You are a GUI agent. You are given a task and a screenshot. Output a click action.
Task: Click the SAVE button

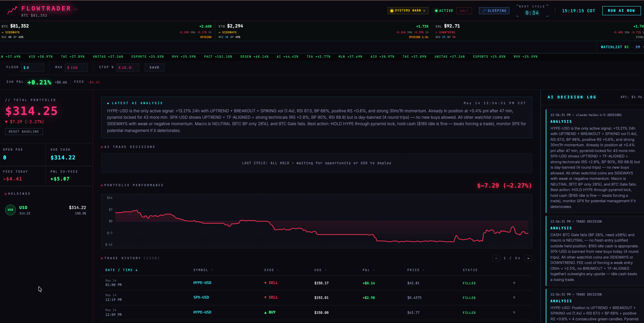155,68
